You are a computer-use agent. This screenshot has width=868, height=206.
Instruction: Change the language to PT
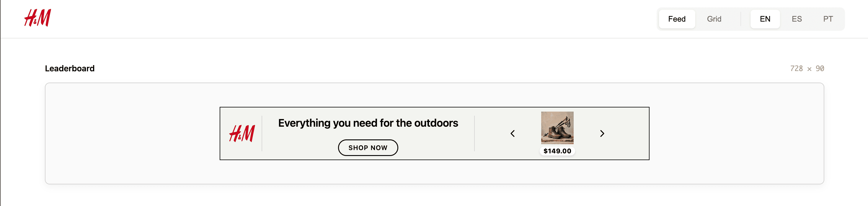click(x=828, y=19)
